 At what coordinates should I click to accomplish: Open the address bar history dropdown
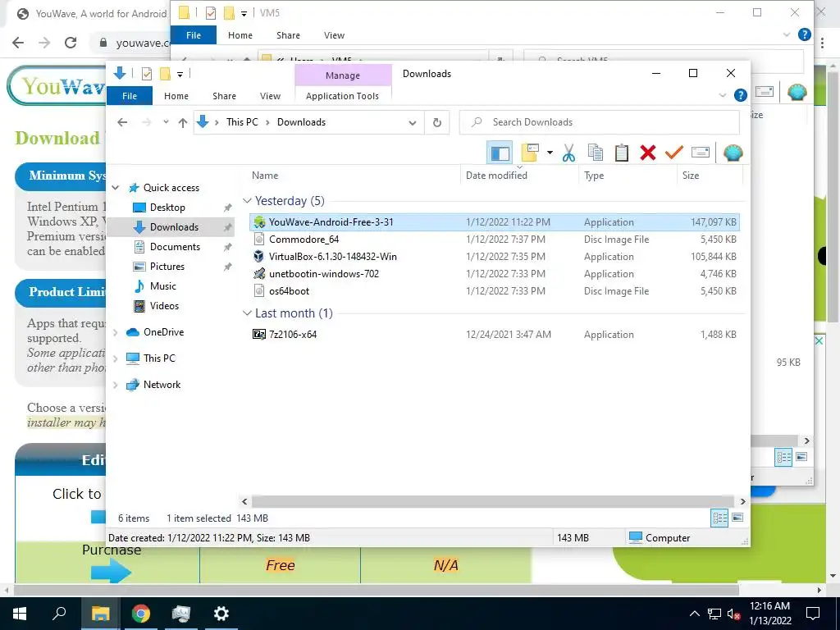(x=413, y=123)
